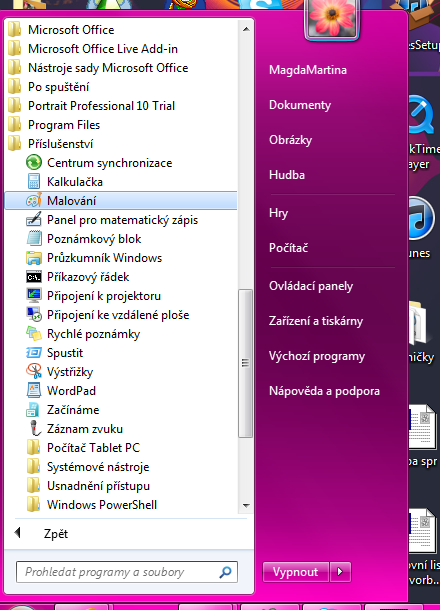The height and width of the screenshot is (610, 440).
Task: Click the Poznámkový blok notepad icon
Action: coord(34,238)
